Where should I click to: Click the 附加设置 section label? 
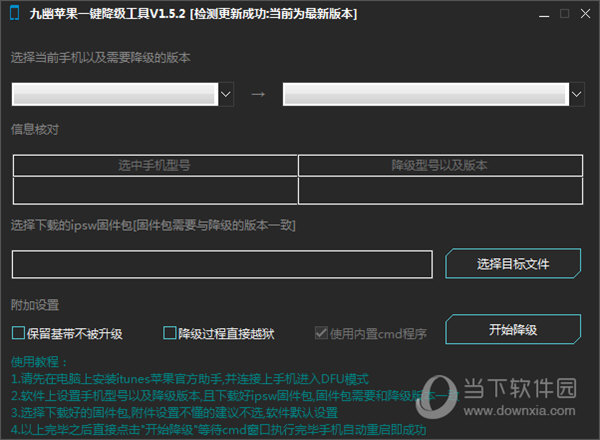tap(35, 305)
